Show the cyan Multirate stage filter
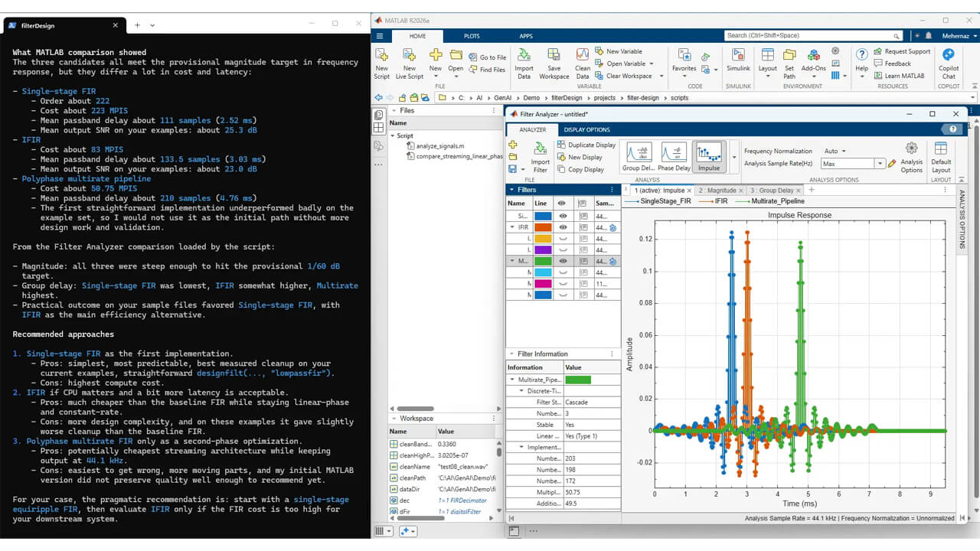The image size is (980, 551). click(x=563, y=272)
